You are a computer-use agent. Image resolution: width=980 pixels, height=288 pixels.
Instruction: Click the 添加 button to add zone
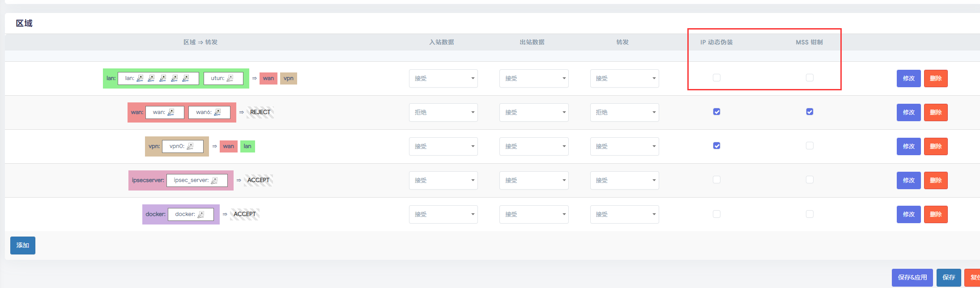(x=23, y=245)
